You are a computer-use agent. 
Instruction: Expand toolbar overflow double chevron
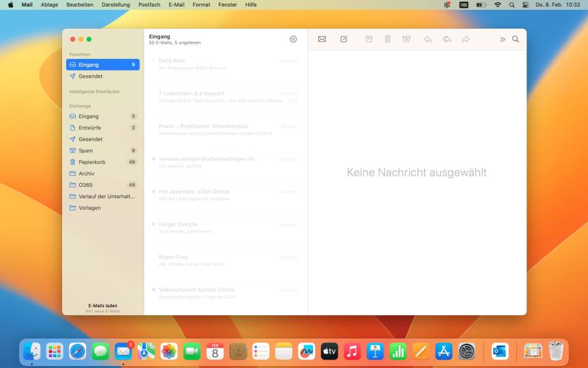(x=502, y=39)
